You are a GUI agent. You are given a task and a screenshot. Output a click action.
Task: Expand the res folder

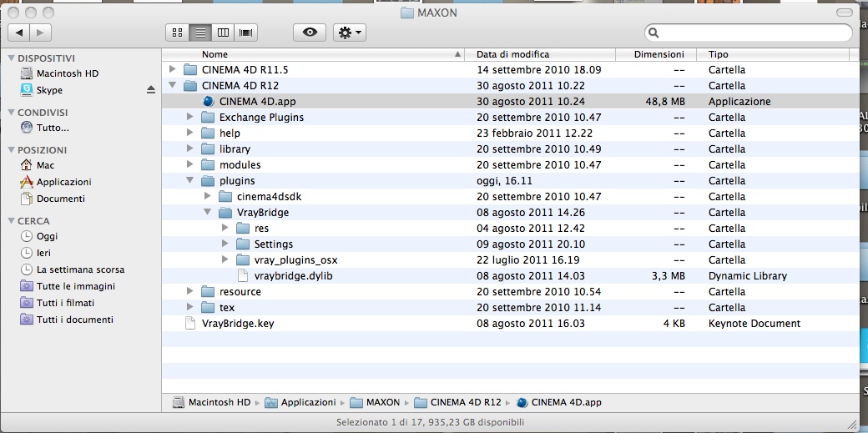click(225, 228)
